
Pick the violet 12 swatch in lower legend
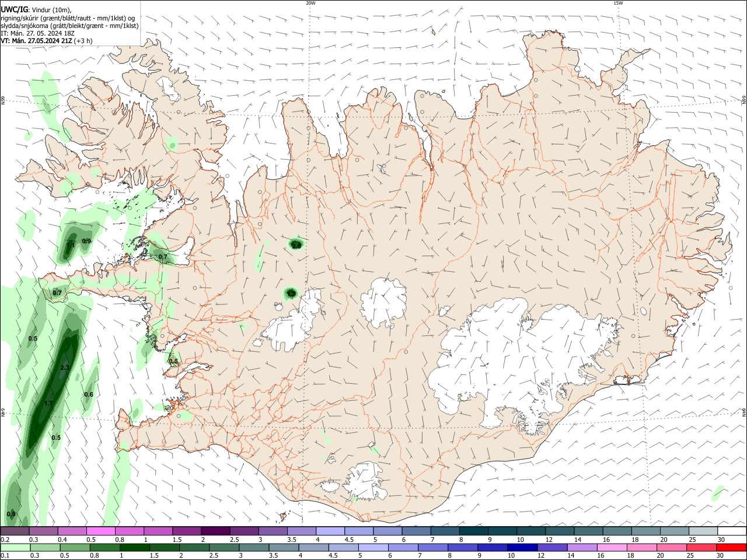coord(551,547)
